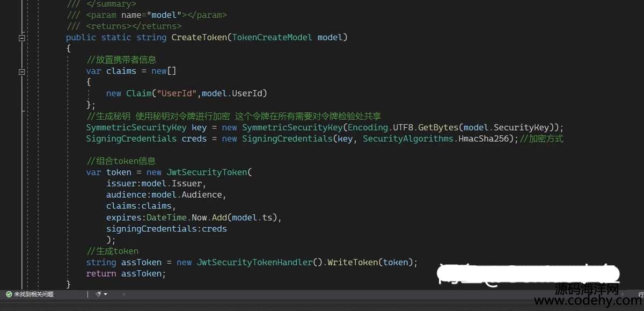Screen dimensions: 644x311
Task: Click the line indicator '行' in status bar
Action: [x=641, y=294]
